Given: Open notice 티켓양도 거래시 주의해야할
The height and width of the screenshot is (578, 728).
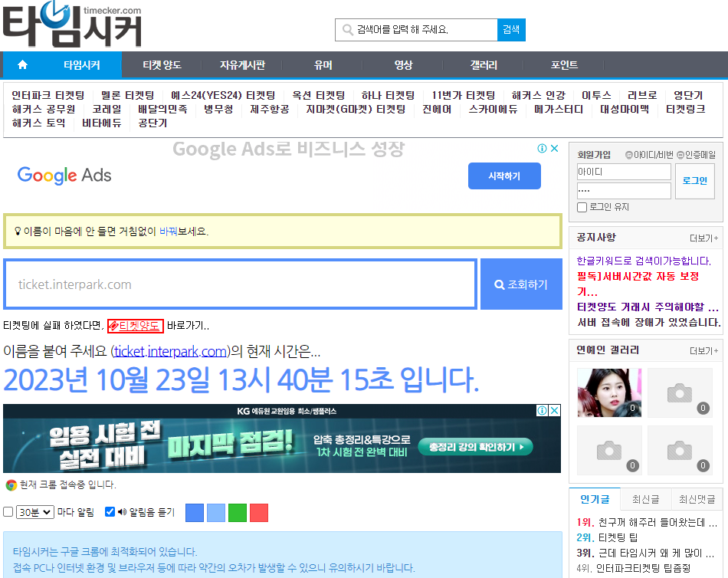Looking at the screenshot, I should (x=648, y=307).
